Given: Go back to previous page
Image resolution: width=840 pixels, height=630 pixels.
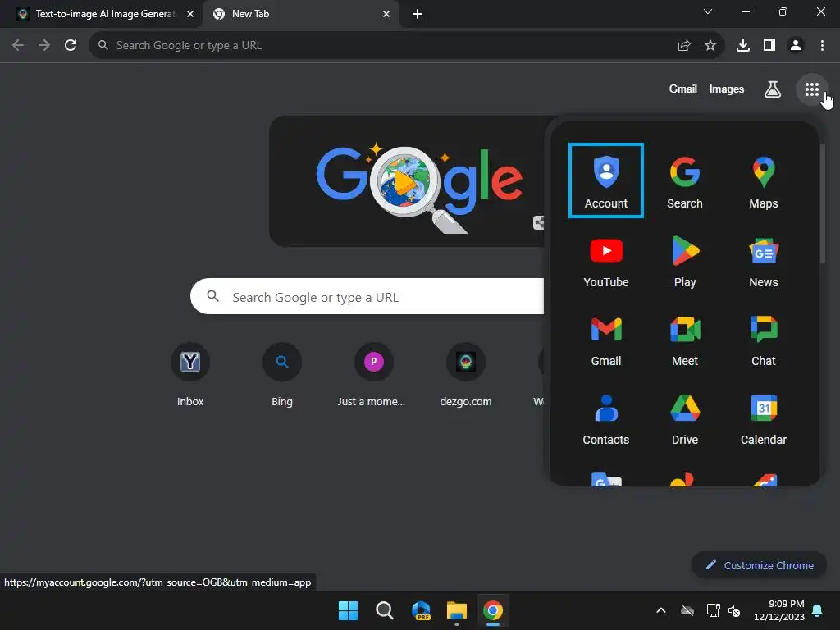Looking at the screenshot, I should tap(18, 46).
